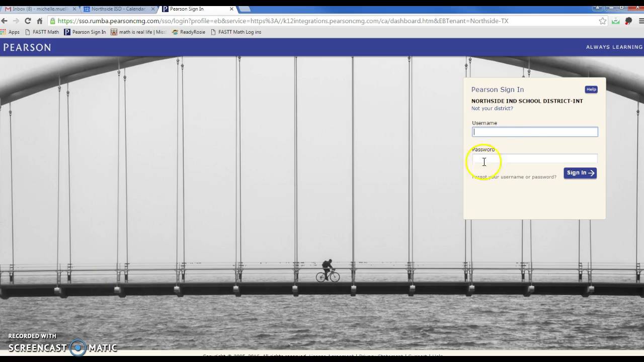644x362 pixels.
Task: Focus the Username field
Action: [x=535, y=132]
